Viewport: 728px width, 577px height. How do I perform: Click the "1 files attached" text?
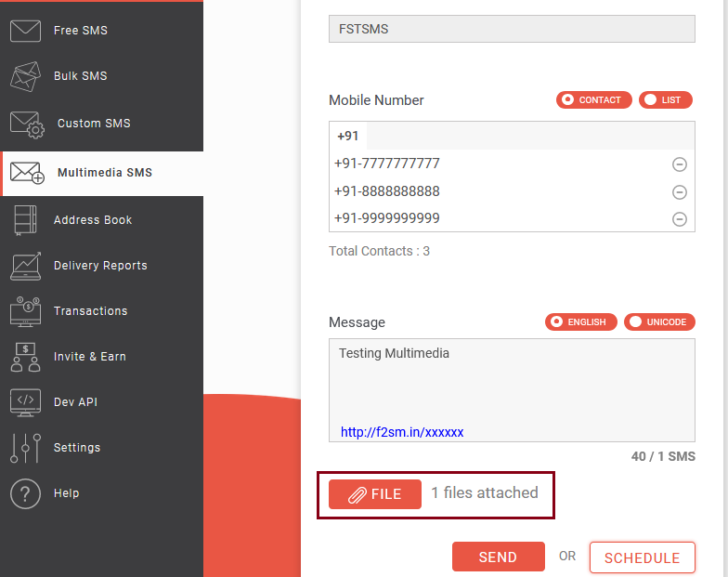[x=485, y=492]
